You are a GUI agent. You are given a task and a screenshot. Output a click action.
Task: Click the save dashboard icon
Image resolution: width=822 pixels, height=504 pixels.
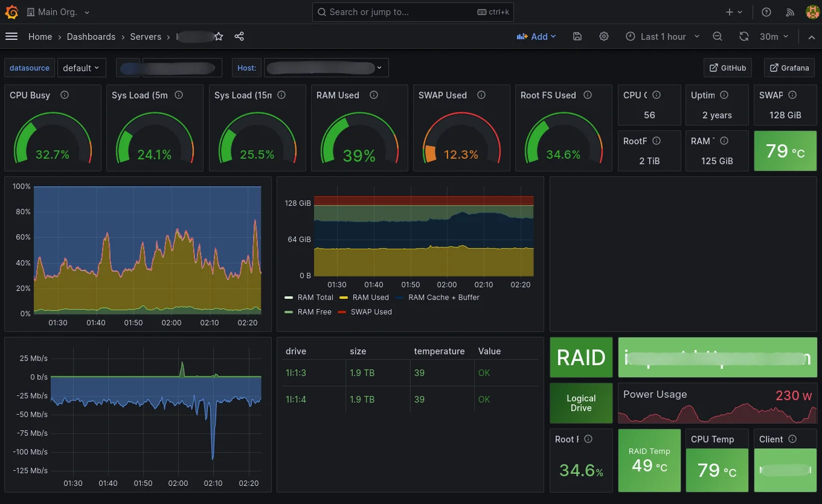(x=577, y=36)
